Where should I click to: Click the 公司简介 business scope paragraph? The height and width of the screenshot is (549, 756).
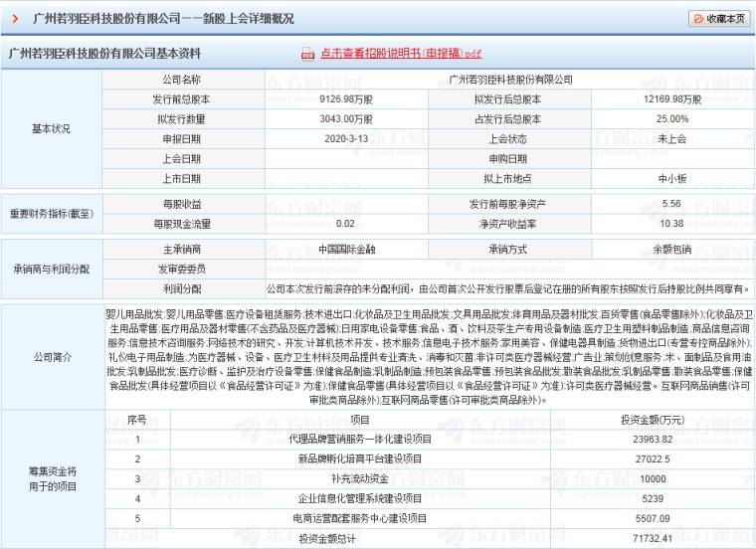click(x=430, y=357)
